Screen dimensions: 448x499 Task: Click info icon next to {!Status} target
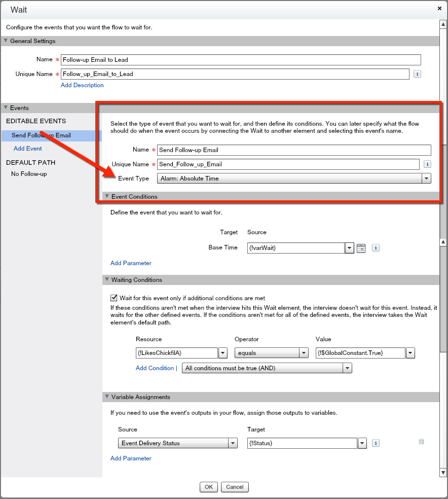(376, 443)
